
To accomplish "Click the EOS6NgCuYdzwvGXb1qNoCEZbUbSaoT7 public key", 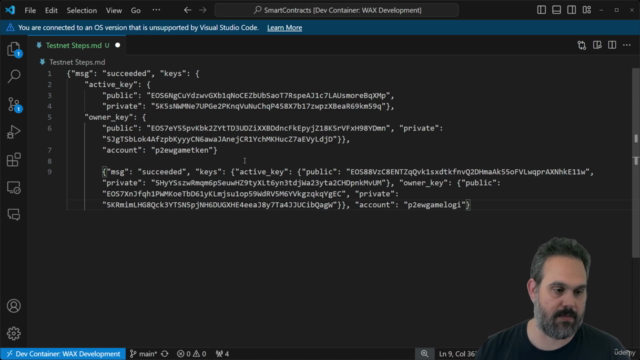I will pos(268,96).
